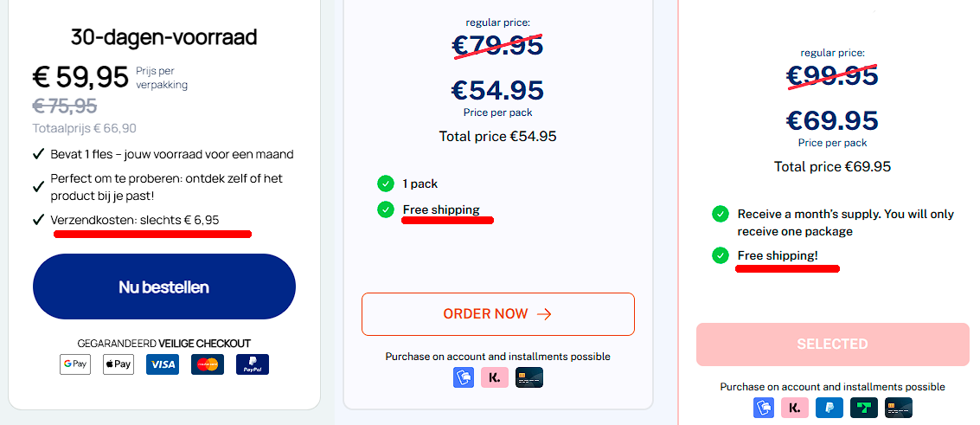Click mobile wallet icon in €54.95 card
The height and width of the screenshot is (425, 980).
point(464,377)
